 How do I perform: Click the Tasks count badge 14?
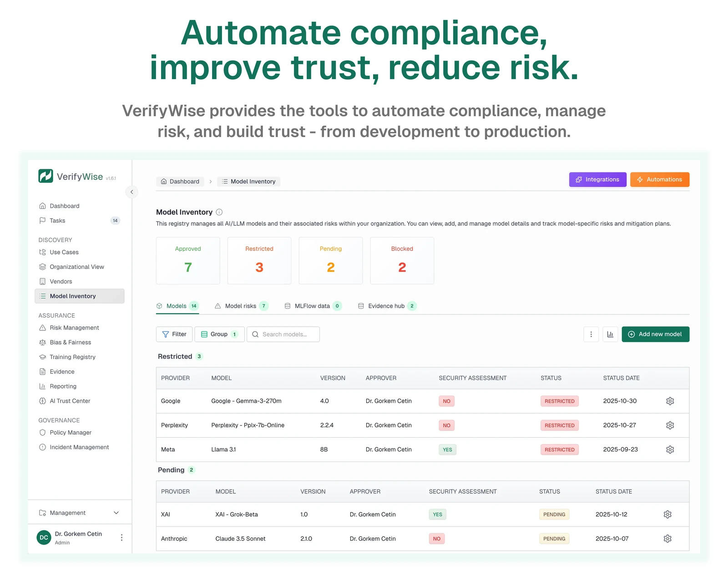click(x=115, y=221)
